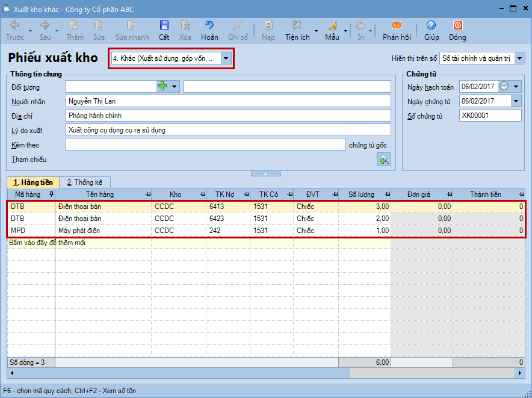Click green plus icon beside Đối tượng
The width and height of the screenshot is (532, 398).
coord(162,87)
